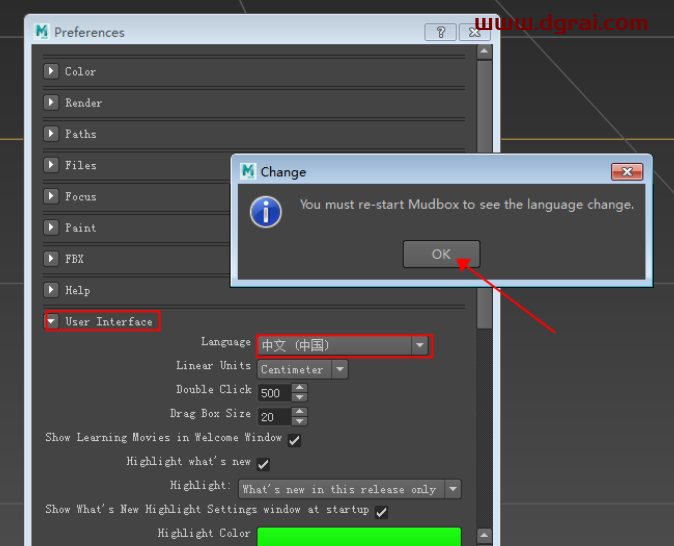Image resolution: width=674 pixels, height=546 pixels.
Task: Expand the Paint preferences section
Action: click(52, 228)
